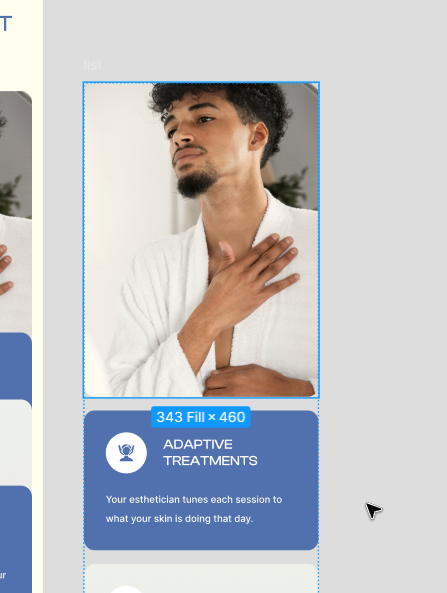Select the "list" frame label
The image size is (447, 593).
(x=92, y=65)
